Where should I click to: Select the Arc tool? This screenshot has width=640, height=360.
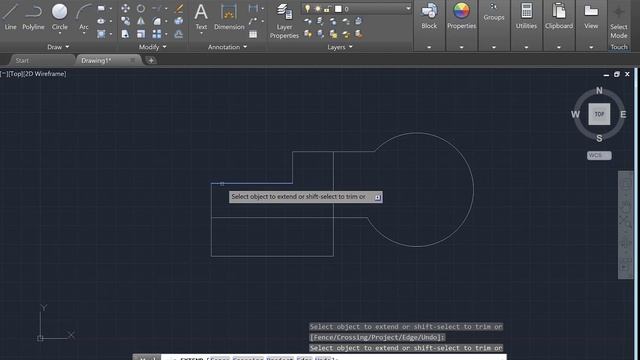click(x=84, y=17)
